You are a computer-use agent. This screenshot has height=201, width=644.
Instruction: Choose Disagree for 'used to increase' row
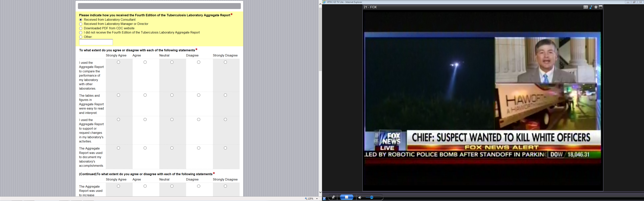point(199,186)
